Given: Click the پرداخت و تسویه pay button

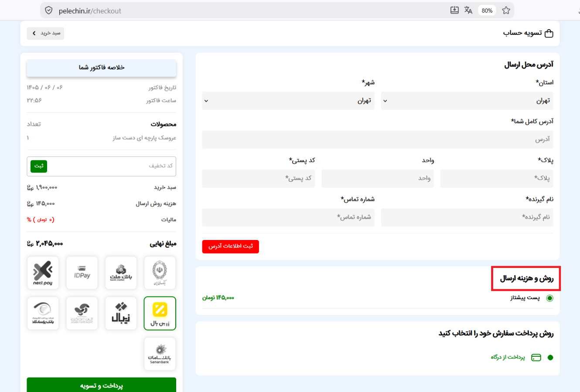Looking at the screenshot, I should coord(101,385).
